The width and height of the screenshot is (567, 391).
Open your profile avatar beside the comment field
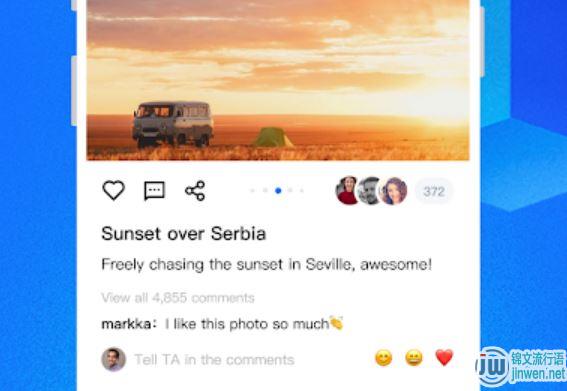114,359
